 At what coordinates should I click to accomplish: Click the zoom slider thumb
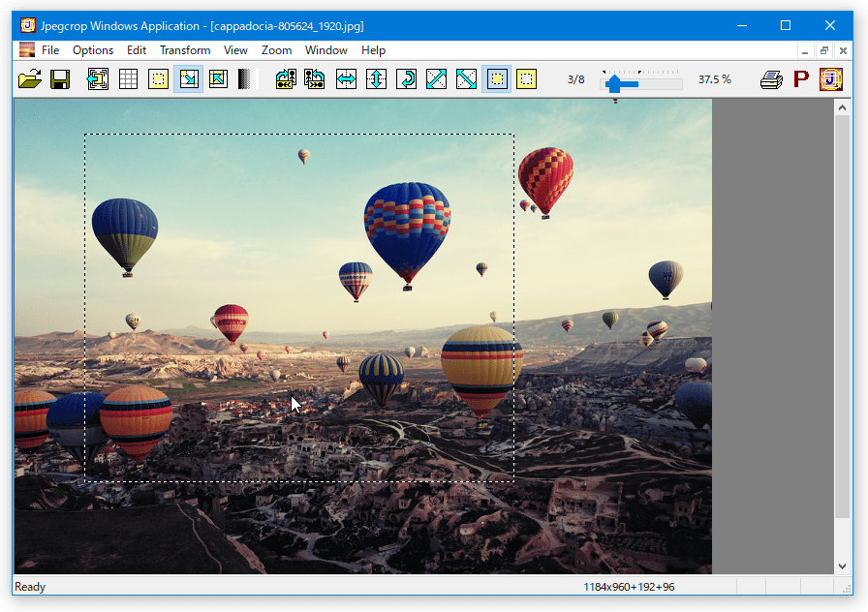(x=613, y=84)
